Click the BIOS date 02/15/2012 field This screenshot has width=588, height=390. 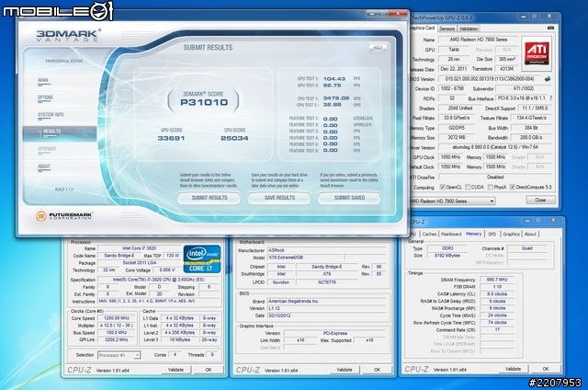click(x=326, y=315)
